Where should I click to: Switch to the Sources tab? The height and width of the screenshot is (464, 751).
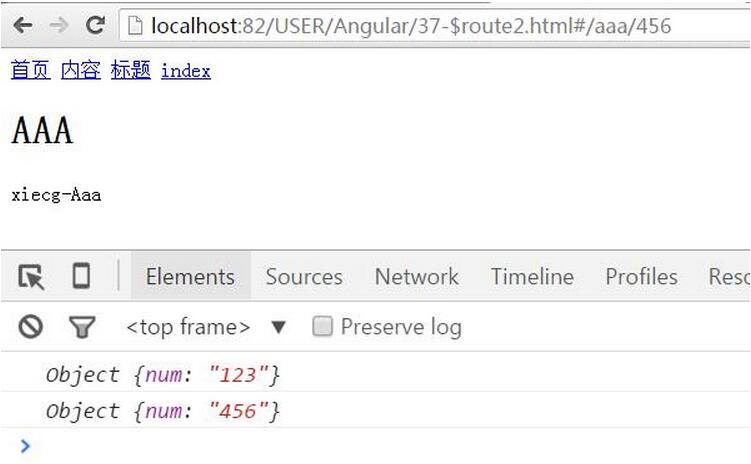click(304, 277)
